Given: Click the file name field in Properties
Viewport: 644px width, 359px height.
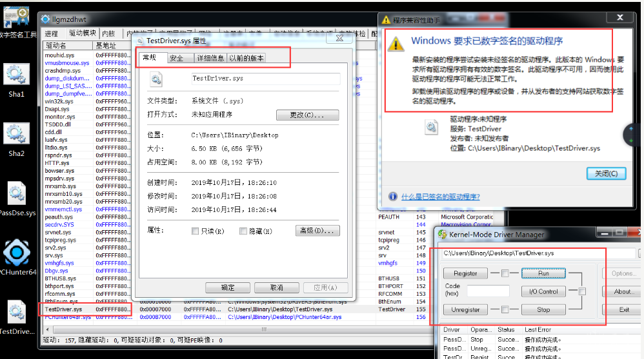Looking at the screenshot, I should coord(266,79).
